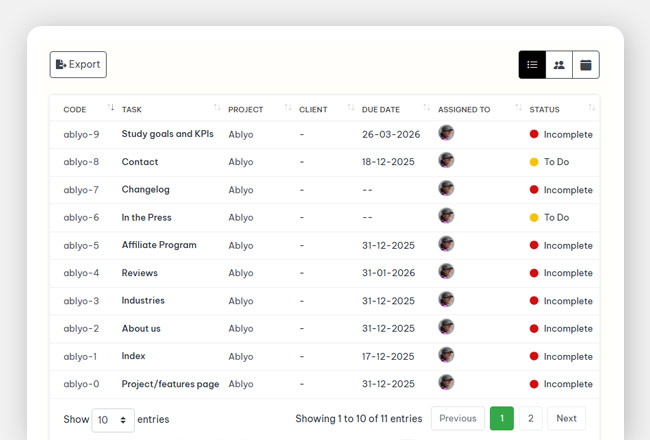This screenshot has width=650, height=440.
Task: Click assignee avatar in Project/features page row
Action: click(x=446, y=382)
